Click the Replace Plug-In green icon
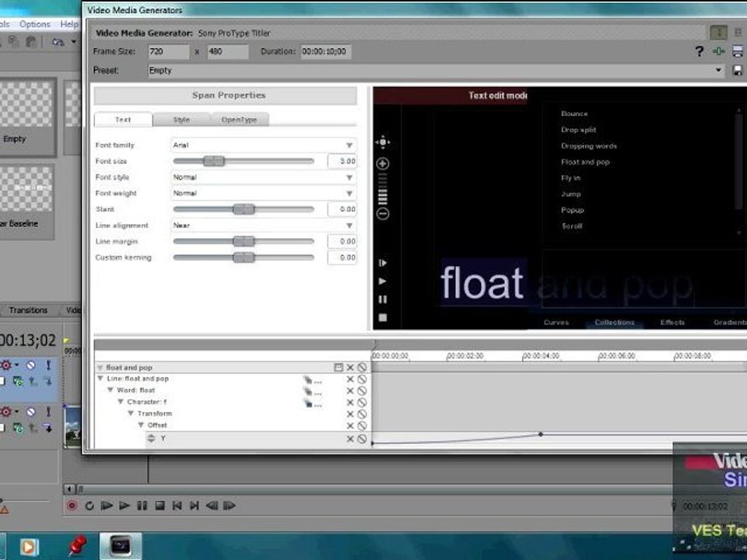This screenshot has width=747, height=560. coord(718,51)
